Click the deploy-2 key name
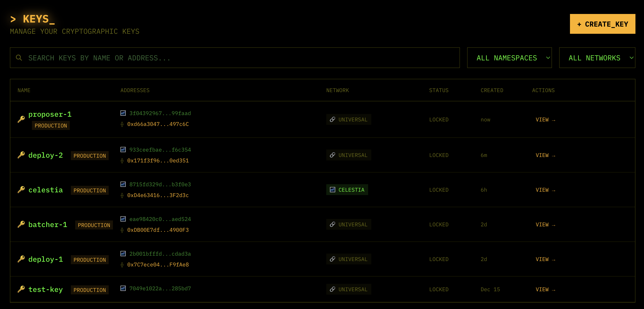The image size is (644, 309). (x=45, y=155)
